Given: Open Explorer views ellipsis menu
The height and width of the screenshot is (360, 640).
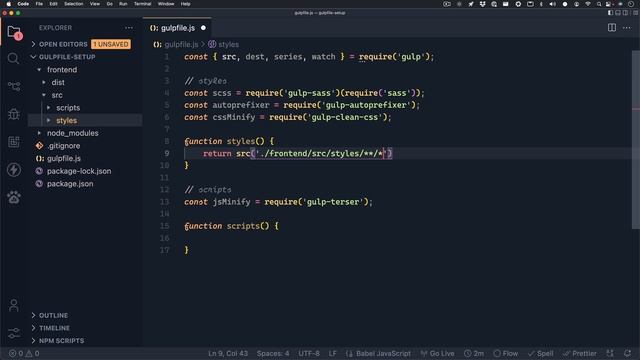Looking at the screenshot, I should tap(129, 28).
